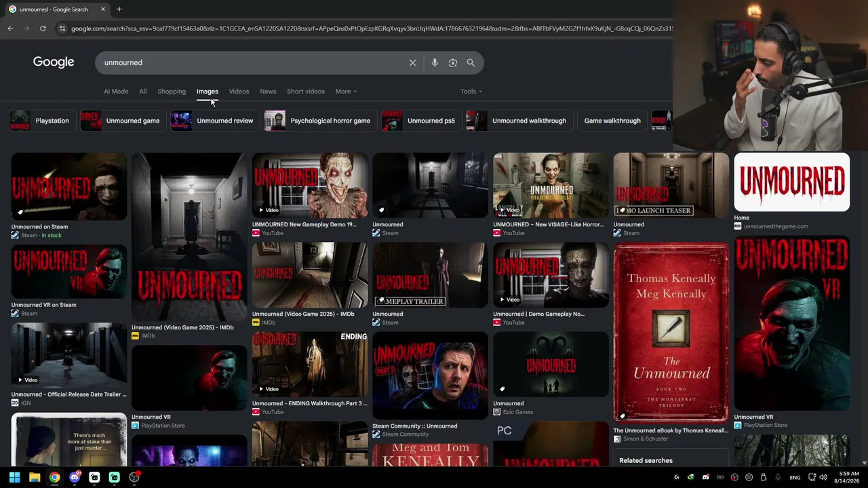Go to the Google logo homepage
The image size is (868, 488).
click(x=54, y=62)
